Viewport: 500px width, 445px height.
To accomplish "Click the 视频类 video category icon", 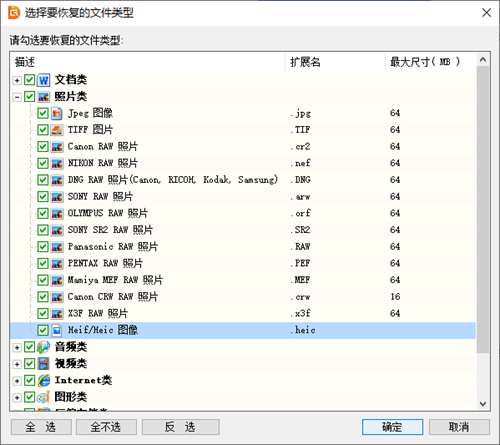I will (x=43, y=364).
